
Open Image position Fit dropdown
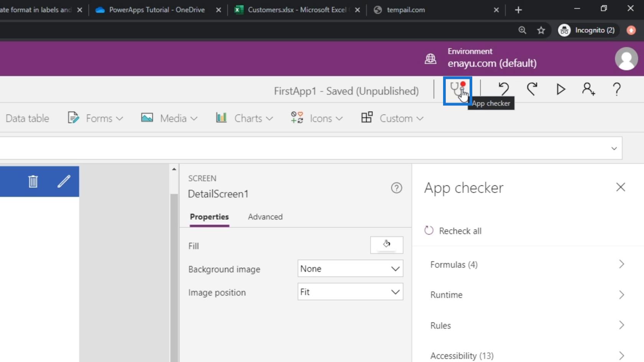tap(350, 292)
